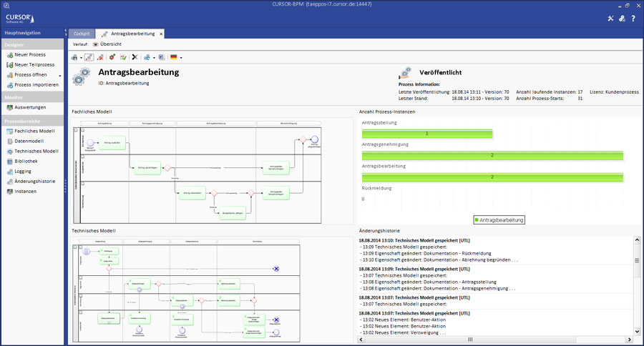
Task: Click the tools/settings icon in header
Action: tap(610, 19)
